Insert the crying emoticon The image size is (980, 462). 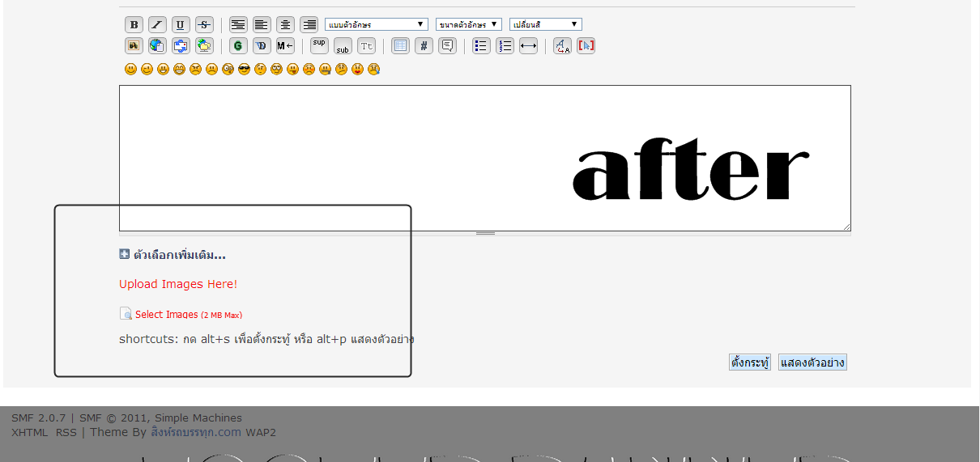click(x=373, y=69)
